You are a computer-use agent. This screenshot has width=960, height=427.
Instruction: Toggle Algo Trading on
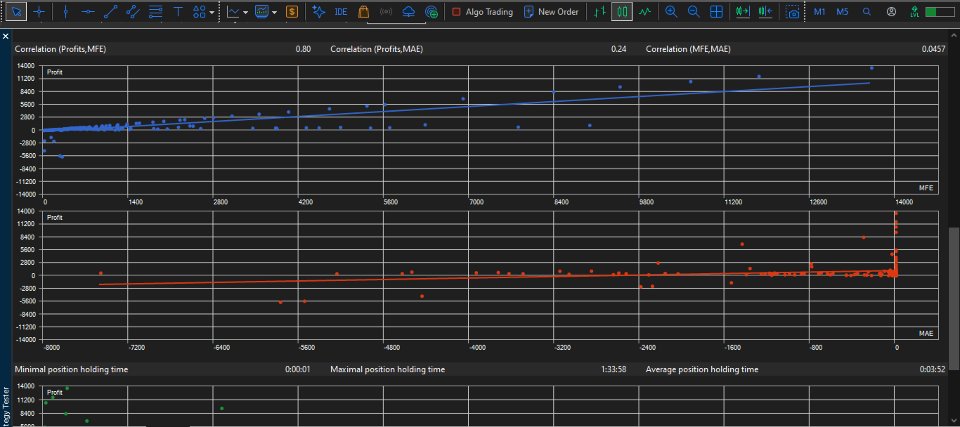482,12
